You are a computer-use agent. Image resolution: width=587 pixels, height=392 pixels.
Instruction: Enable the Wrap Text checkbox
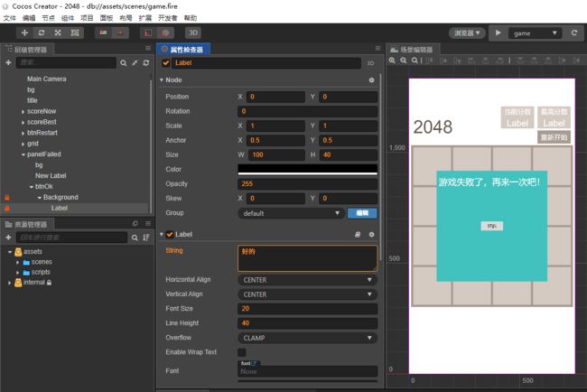[242, 352]
